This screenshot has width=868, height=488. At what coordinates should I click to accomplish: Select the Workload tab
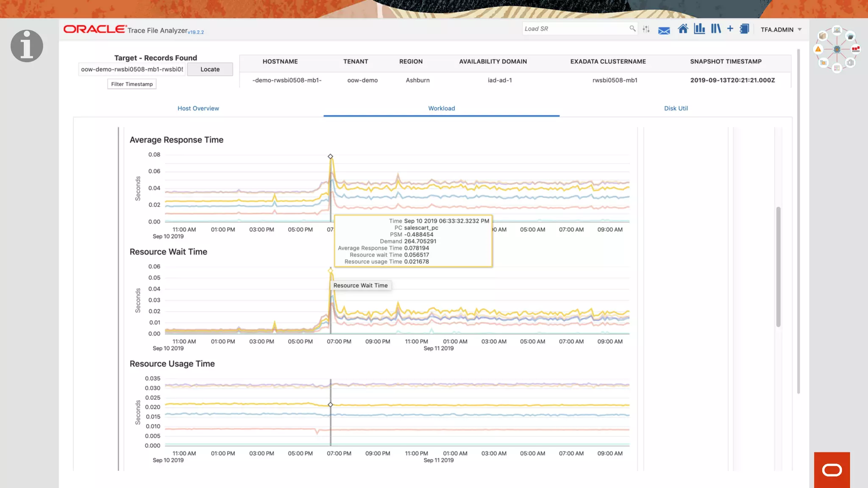point(441,108)
